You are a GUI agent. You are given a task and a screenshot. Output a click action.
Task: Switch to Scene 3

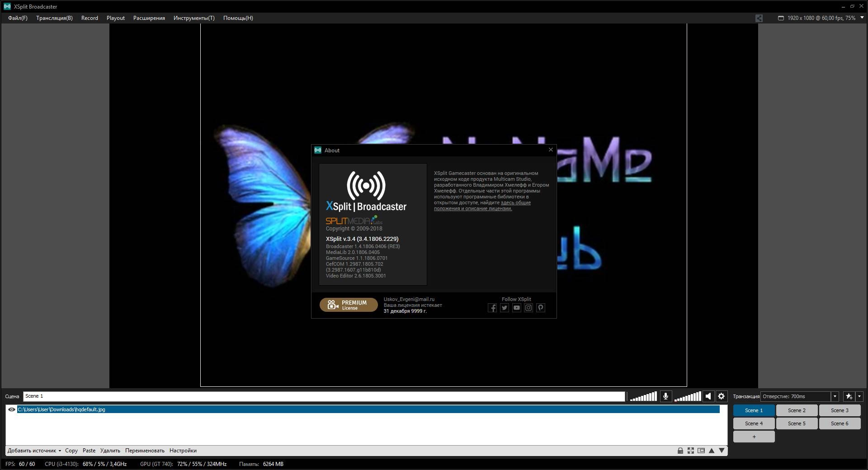[x=840, y=410]
